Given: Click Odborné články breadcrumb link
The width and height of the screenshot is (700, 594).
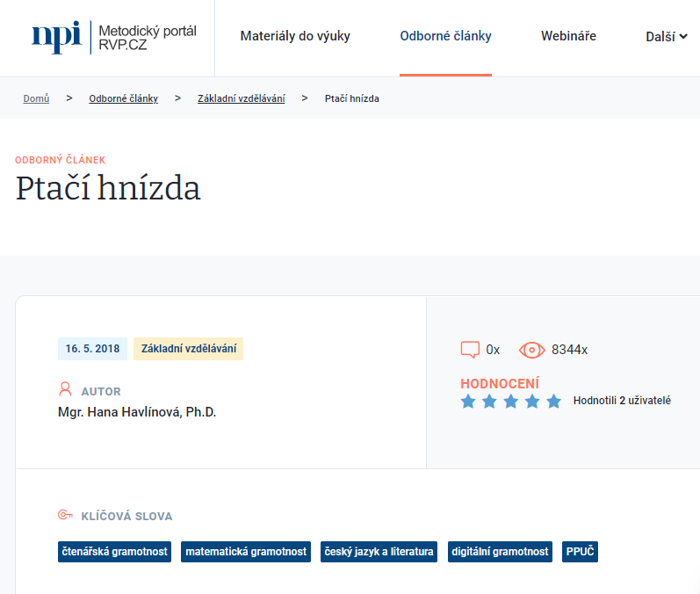Looking at the screenshot, I should coord(123,98).
